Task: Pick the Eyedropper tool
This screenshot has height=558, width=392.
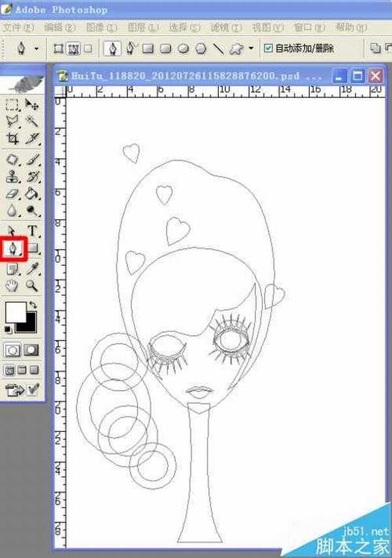Action: click(32, 267)
